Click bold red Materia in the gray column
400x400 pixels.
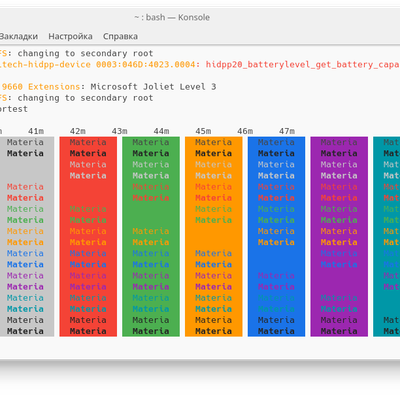pos(25,198)
